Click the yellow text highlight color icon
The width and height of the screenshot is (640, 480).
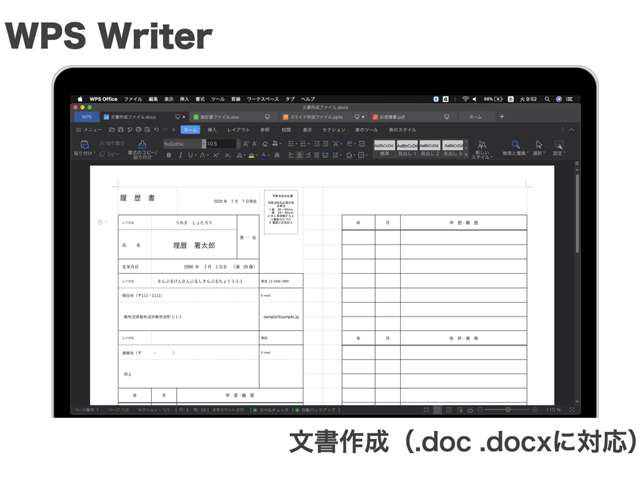coord(251,155)
